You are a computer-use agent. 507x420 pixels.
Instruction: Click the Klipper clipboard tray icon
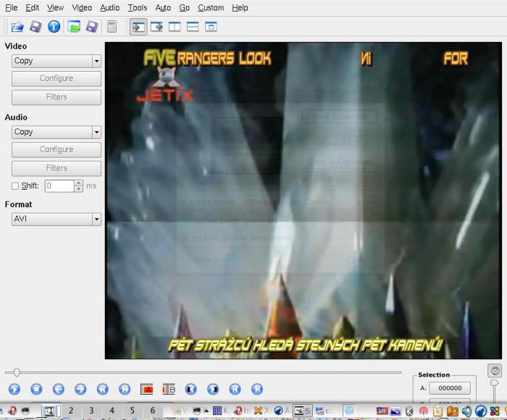tap(437, 411)
